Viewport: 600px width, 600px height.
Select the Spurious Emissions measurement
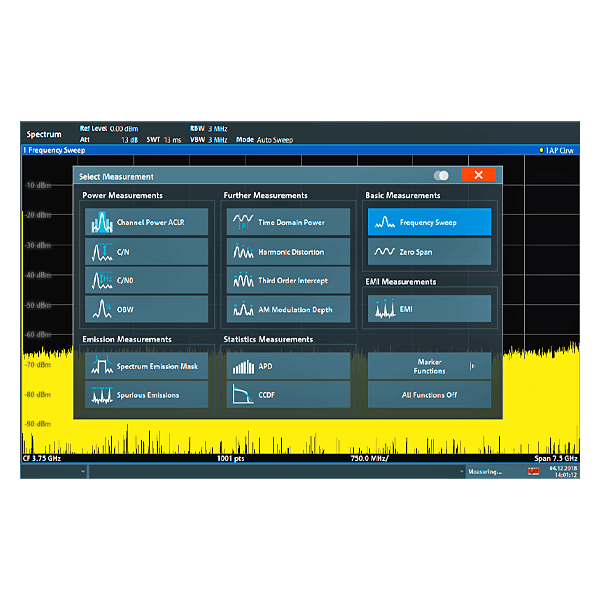(x=146, y=395)
